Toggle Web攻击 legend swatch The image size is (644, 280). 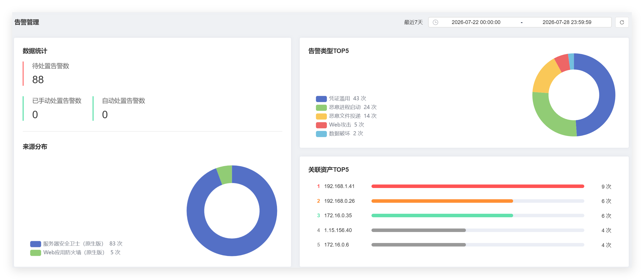321,125
